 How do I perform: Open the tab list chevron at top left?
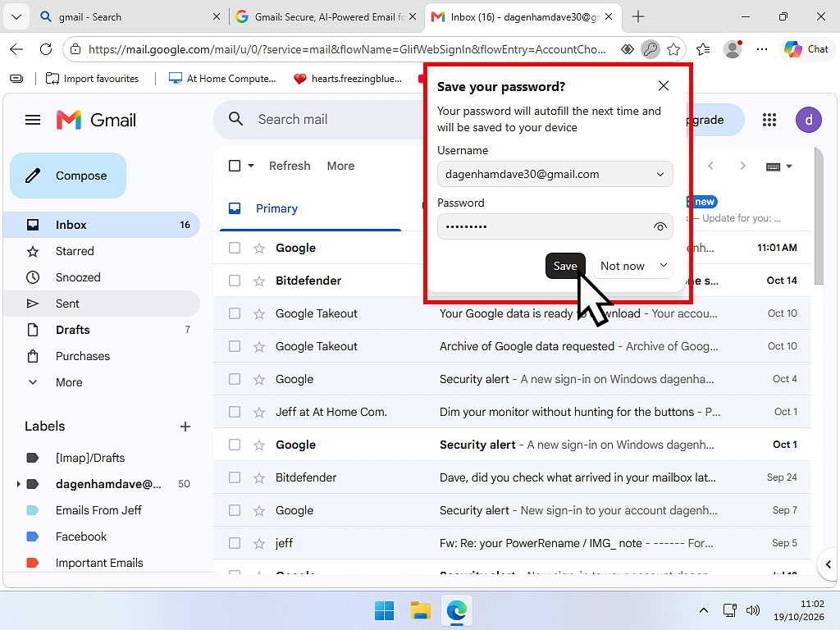16,16
